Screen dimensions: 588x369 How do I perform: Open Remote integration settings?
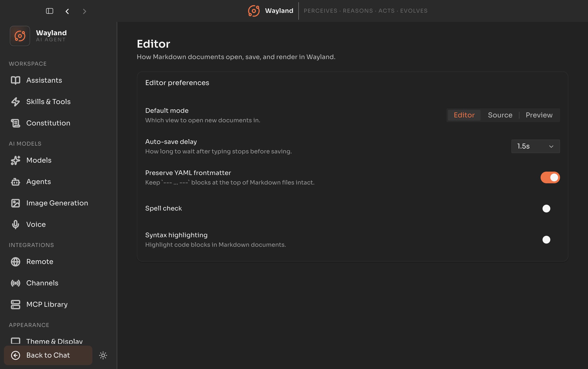coord(58,262)
